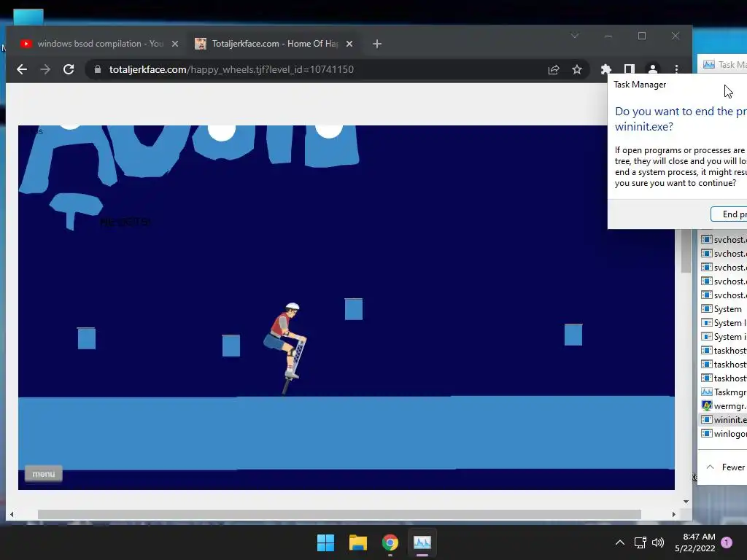This screenshot has width=747, height=560.
Task: Open volume tray icon
Action: tap(658, 542)
